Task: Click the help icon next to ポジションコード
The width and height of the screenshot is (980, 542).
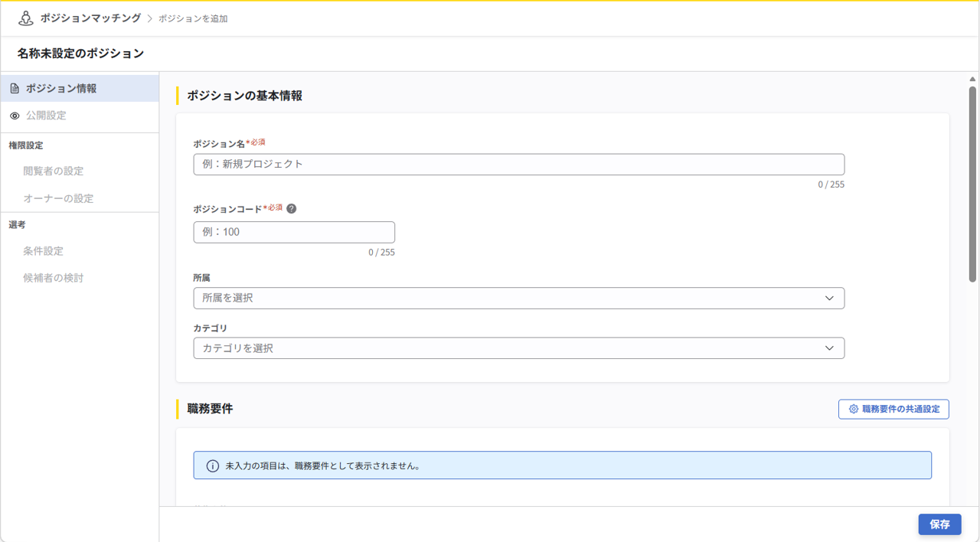Action: click(292, 208)
